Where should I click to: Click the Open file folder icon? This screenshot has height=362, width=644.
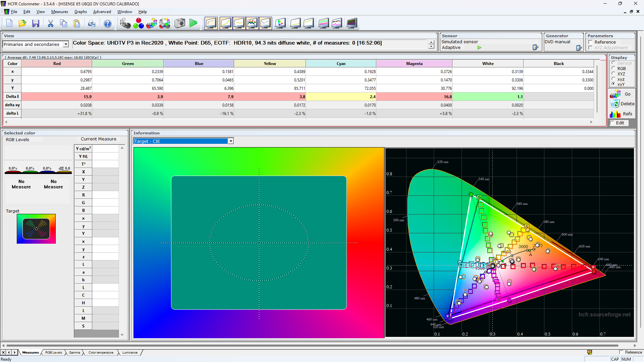pyautogui.click(x=22, y=23)
